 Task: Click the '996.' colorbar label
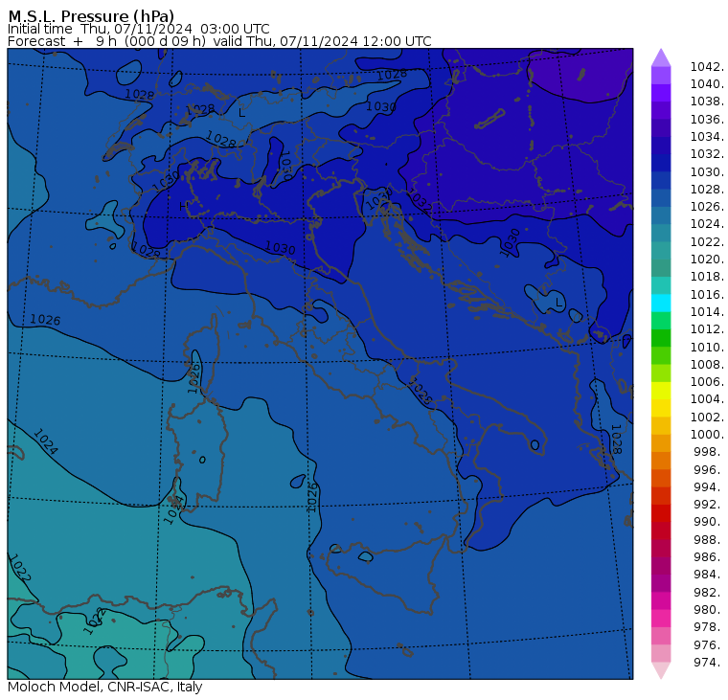(709, 469)
